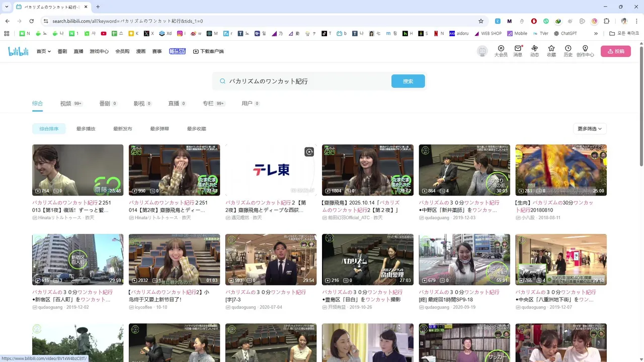
Task: Open the ChatGPT bookmark
Action: [x=566, y=34]
